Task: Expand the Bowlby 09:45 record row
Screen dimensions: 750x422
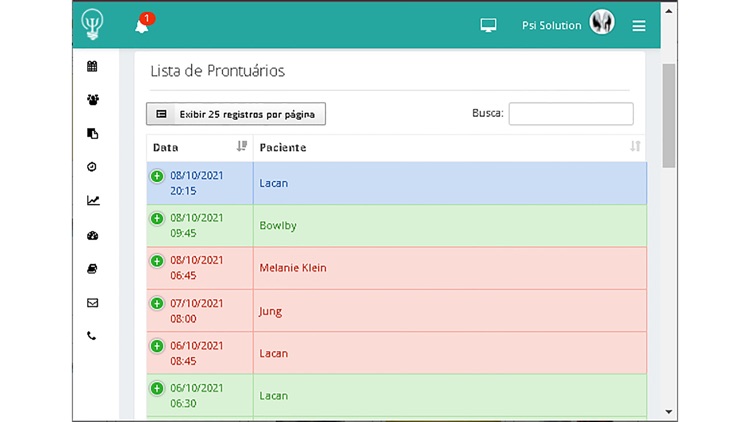Action: (157, 219)
